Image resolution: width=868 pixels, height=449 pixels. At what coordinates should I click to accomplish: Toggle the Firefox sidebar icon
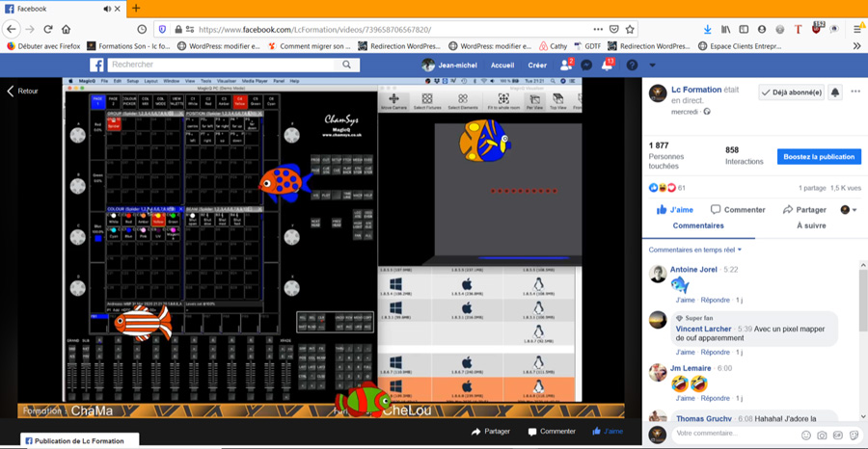pos(744,29)
